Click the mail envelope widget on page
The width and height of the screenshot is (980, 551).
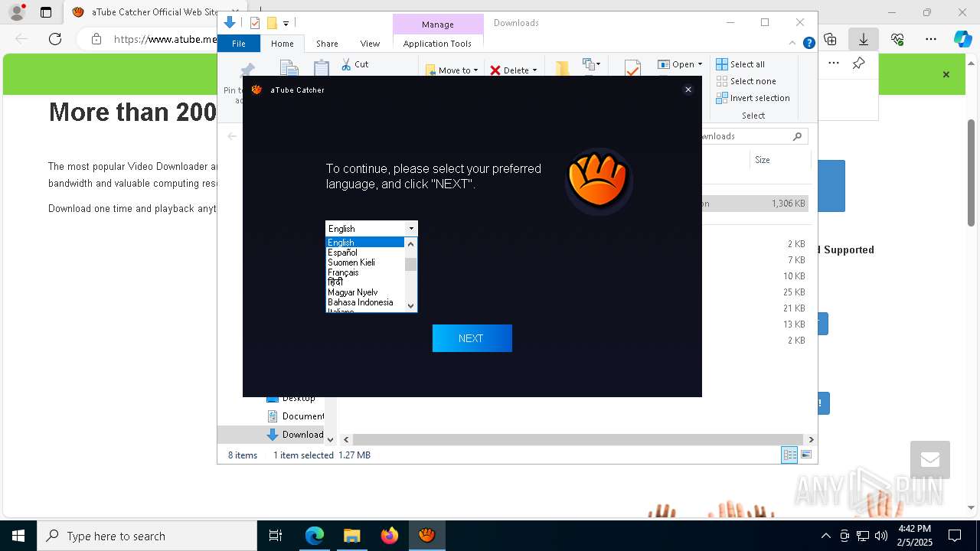[930, 460]
